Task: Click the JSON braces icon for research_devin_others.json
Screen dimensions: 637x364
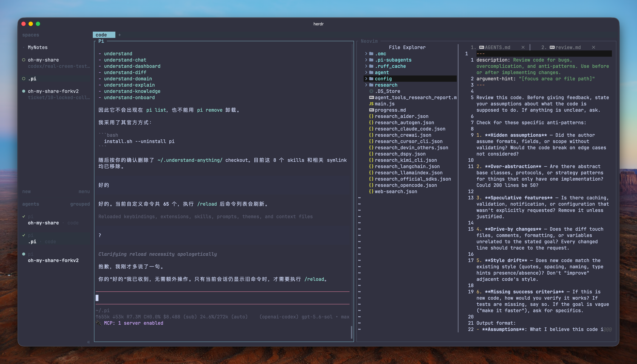Action: (x=371, y=148)
